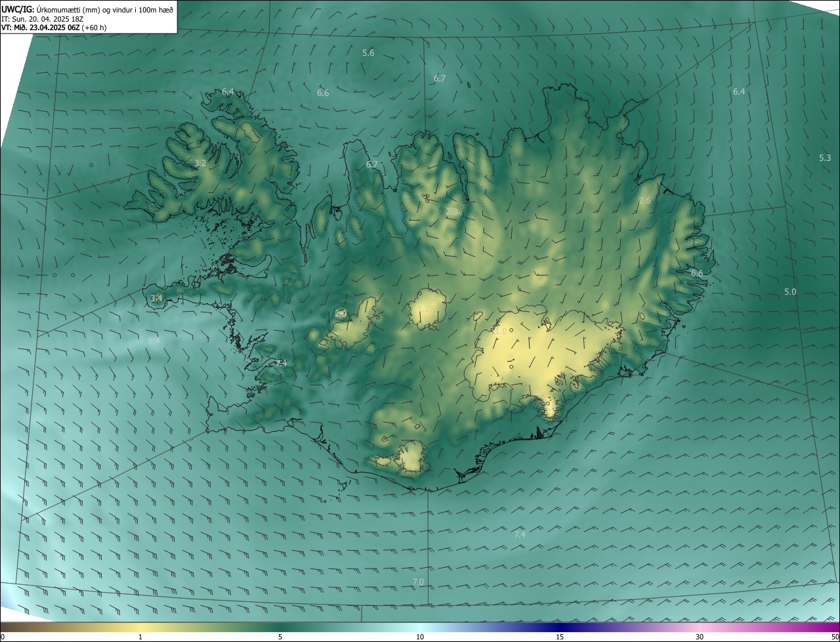Screen dimensions: 840x642
Task: Click the precipitation value label '7.0'
Action: point(418,582)
